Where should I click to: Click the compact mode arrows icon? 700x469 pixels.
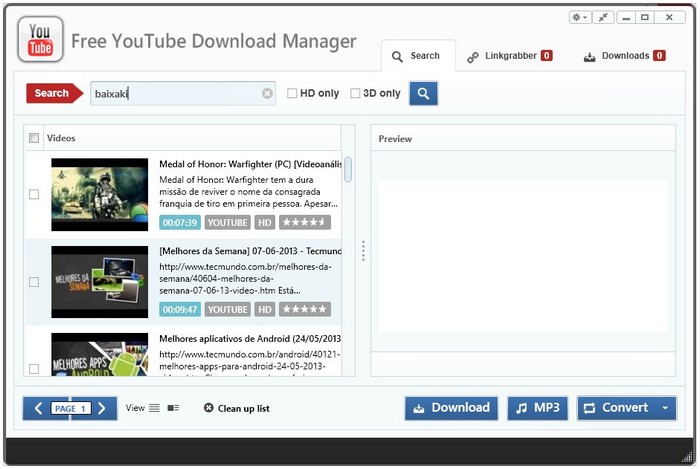point(603,17)
